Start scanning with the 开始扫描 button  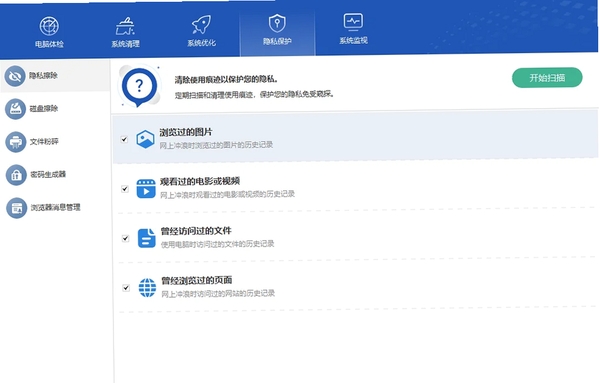click(x=547, y=78)
